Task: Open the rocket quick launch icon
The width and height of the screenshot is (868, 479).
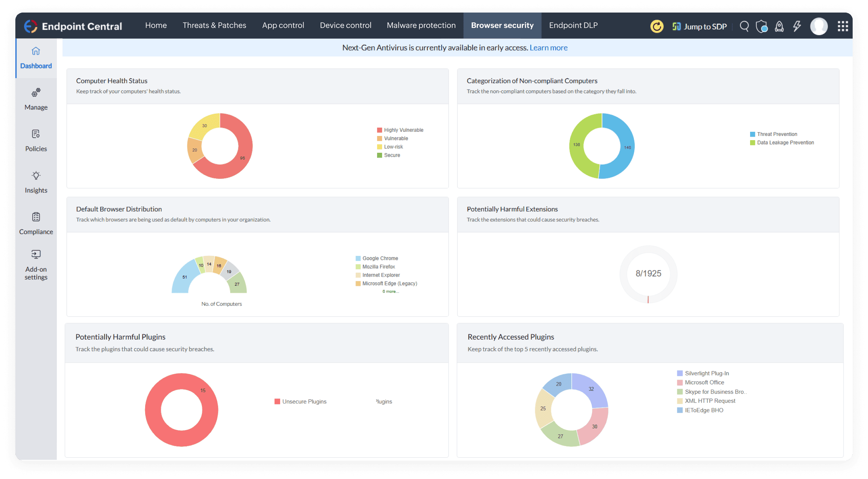Action: pyautogui.click(x=779, y=26)
